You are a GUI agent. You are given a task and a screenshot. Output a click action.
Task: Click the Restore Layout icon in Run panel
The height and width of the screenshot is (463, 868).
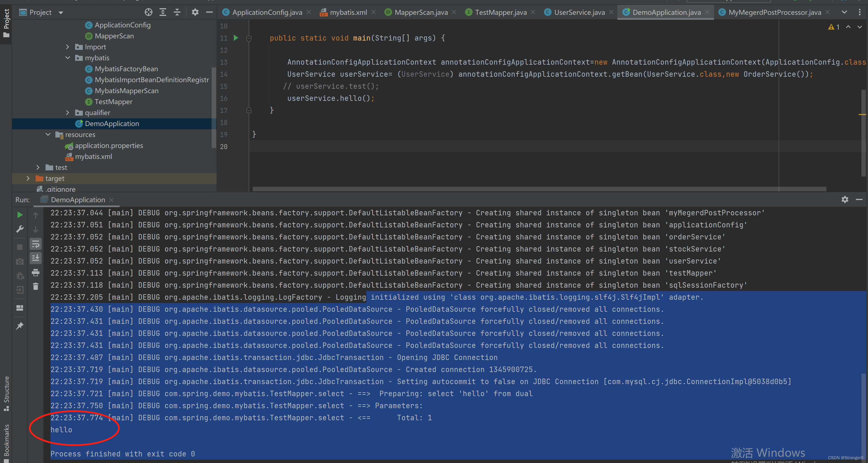pos(20,308)
